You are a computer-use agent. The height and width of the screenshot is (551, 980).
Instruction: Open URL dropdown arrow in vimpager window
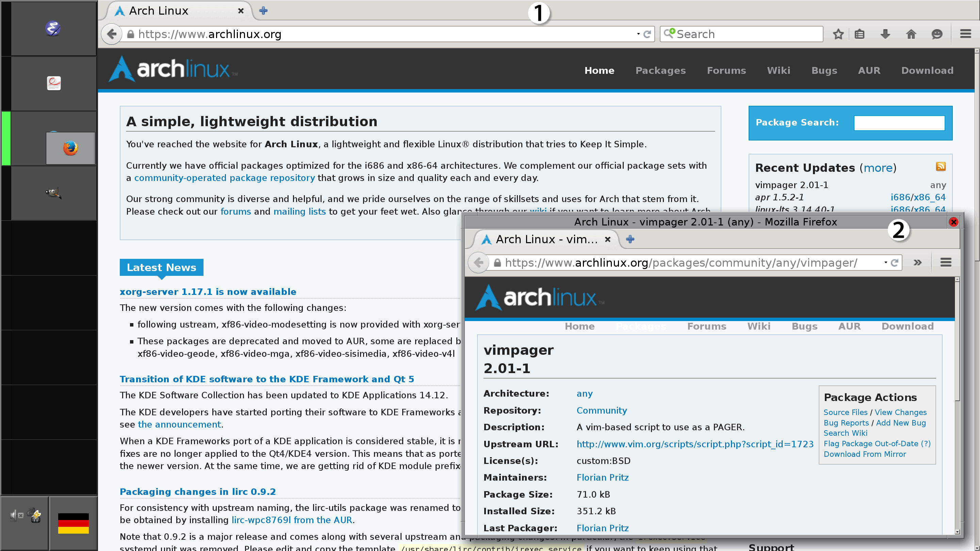[886, 262]
